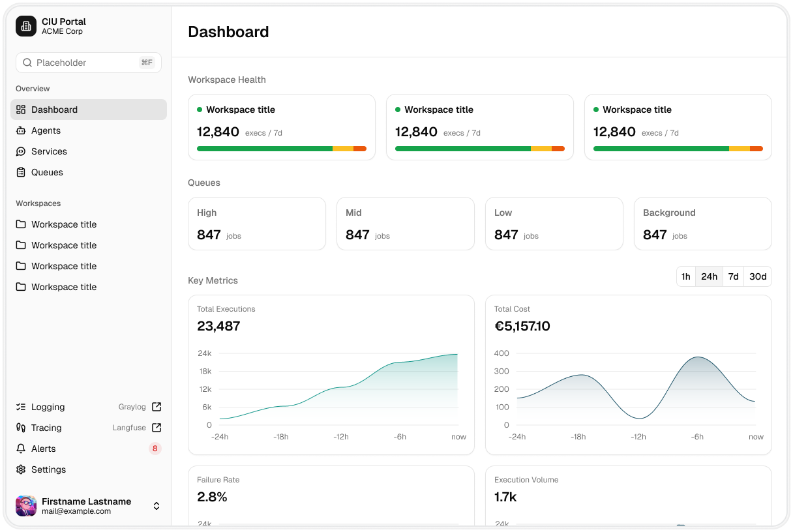Click the Workspace Health section heading
Screen dimensions: 793x532
(227, 80)
